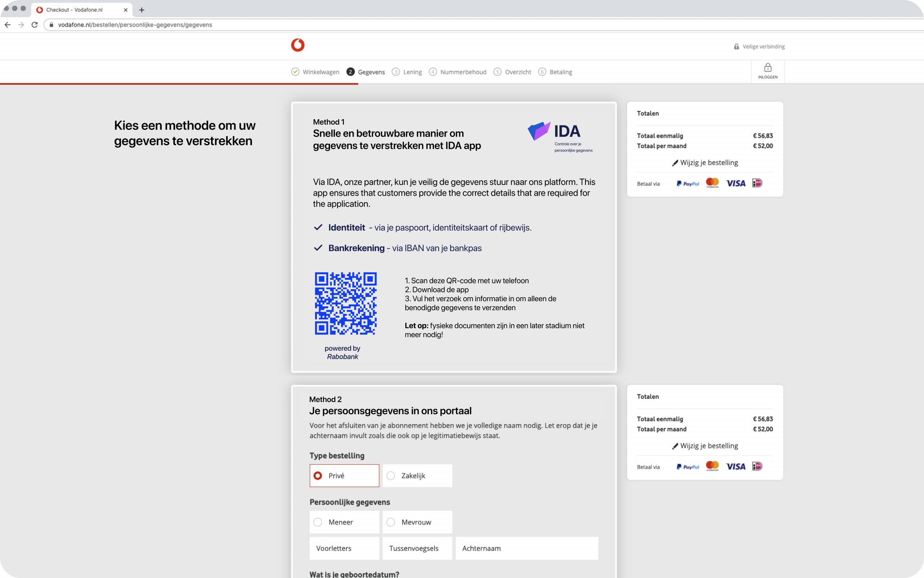Click the Tussenvoegsels input field
Image resolution: width=924 pixels, height=578 pixels.
tap(417, 548)
